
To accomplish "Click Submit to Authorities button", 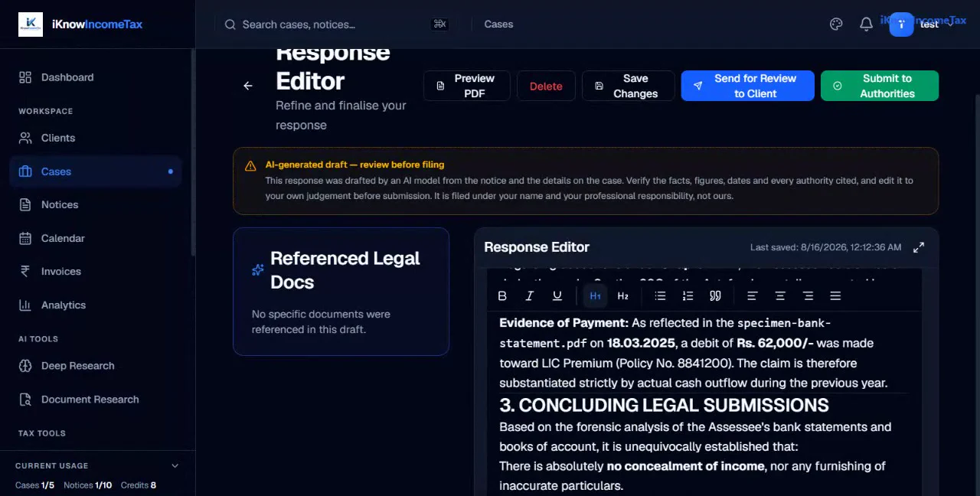I will coord(879,86).
